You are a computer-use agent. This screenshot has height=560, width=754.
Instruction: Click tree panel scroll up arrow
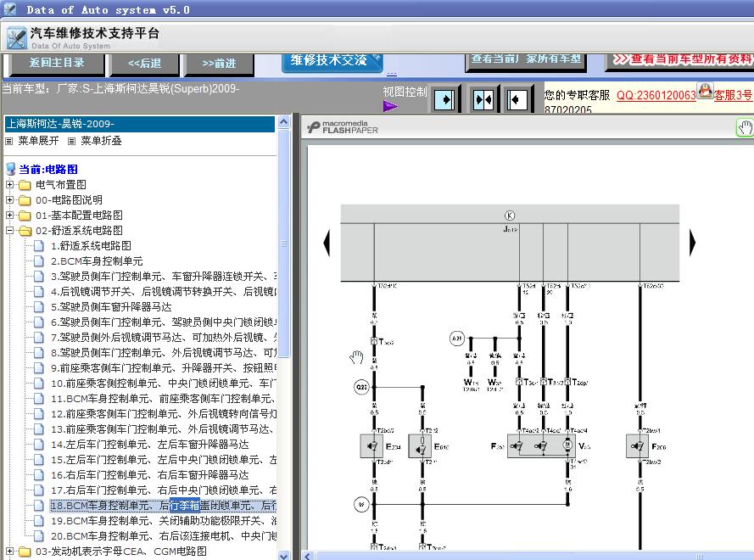point(284,121)
